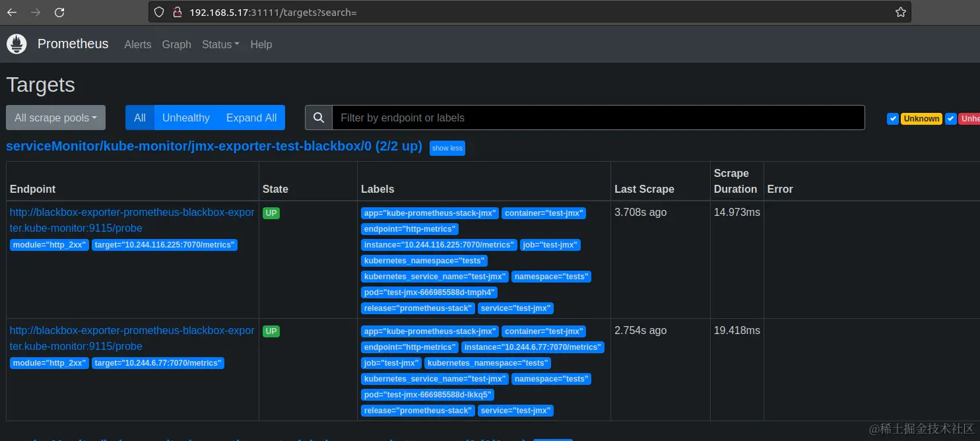Click the Prometheus flame logo

[x=16, y=44]
